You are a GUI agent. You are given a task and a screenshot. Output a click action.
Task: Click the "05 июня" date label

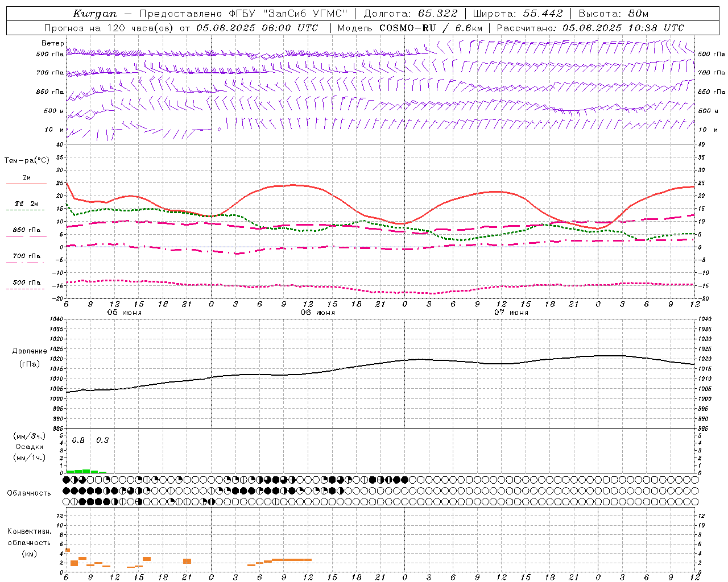(125, 313)
